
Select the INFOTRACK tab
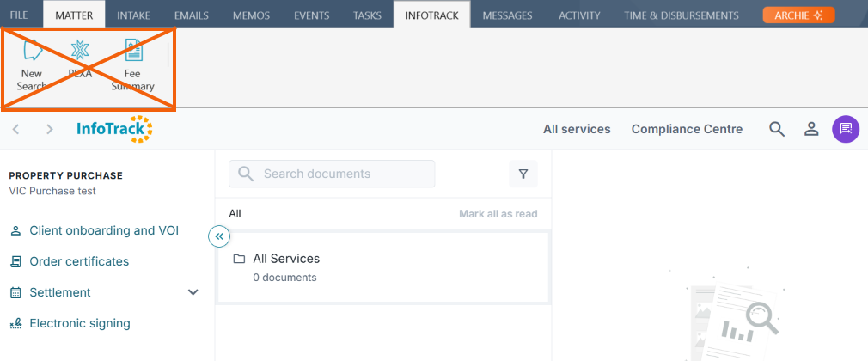(x=431, y=15)
